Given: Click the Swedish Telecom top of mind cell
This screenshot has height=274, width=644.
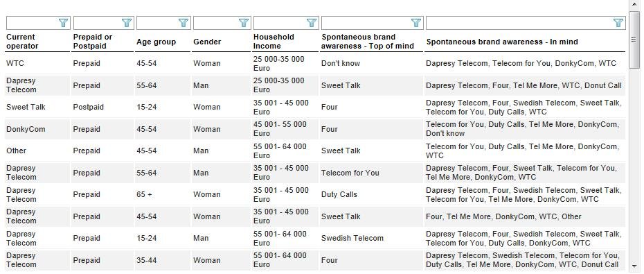Looking at the screenshot, I should pos(352,238).
